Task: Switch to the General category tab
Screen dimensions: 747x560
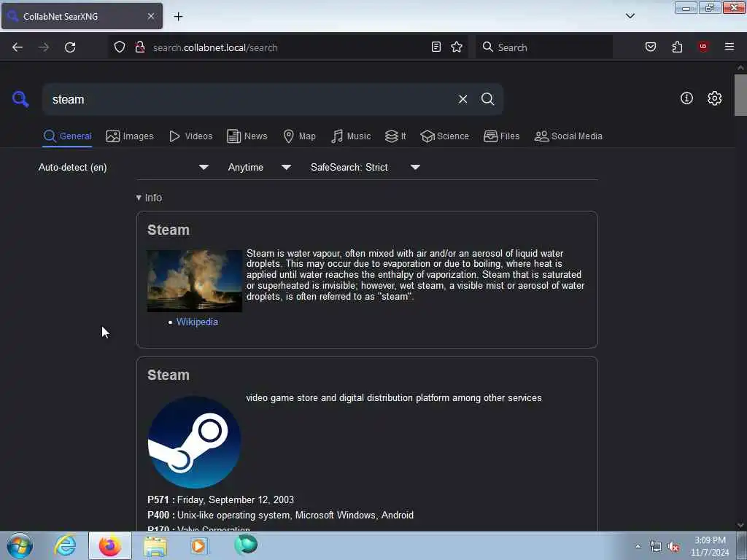Action: pos(68,136)
